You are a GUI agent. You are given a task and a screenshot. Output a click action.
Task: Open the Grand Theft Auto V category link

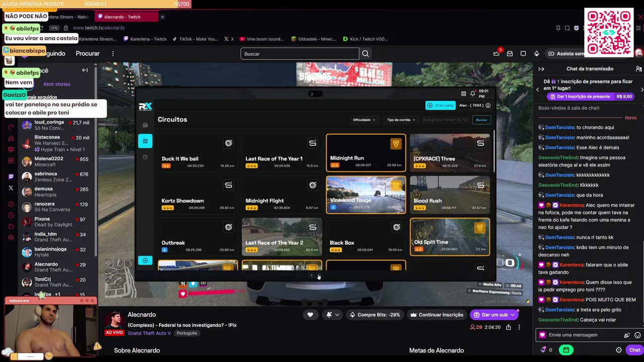[x=149, y=333]
